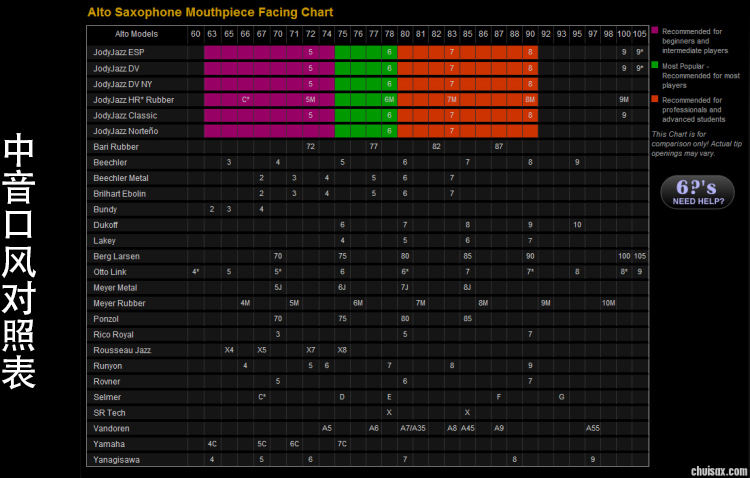This screenshot has width=750, height=478.
Task: Click the 'Ponzol' row label
Action: (x=106, y=319)
